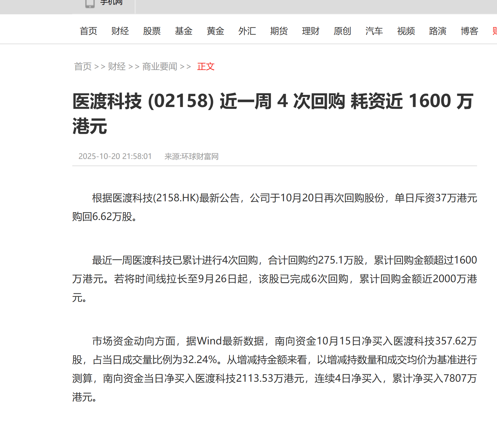Select the 外汇 menu item

pos(247,31)
